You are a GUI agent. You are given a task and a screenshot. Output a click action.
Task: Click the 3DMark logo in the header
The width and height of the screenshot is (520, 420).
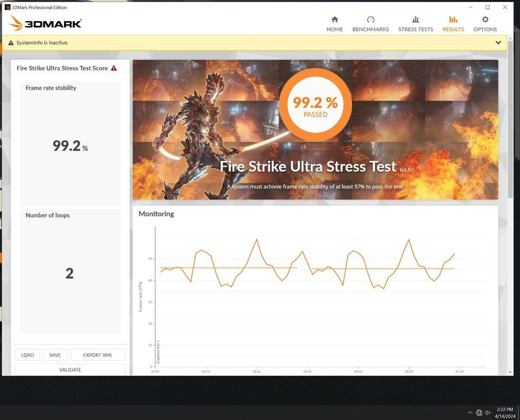45,23
